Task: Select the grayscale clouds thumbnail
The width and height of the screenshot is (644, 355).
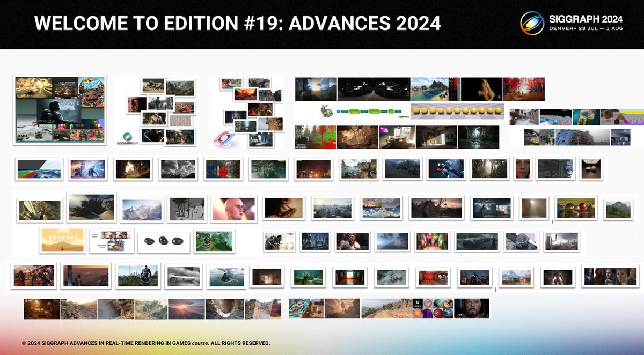Action: (x=178, y=169)
